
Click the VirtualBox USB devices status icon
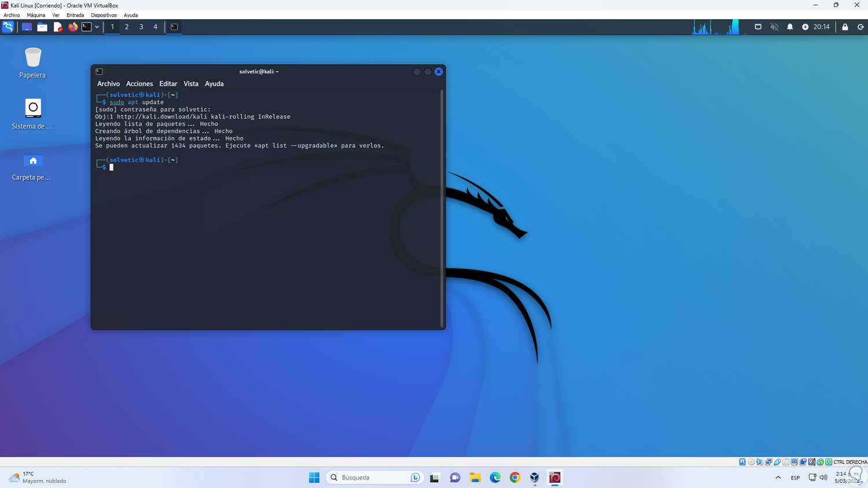click(777, 462)
